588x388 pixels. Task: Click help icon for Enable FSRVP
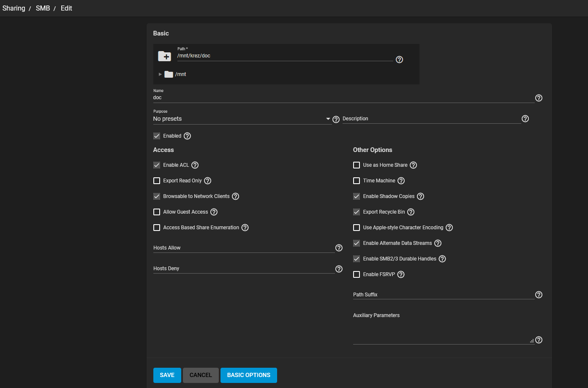pyautogui.click(x=401, y=274)
